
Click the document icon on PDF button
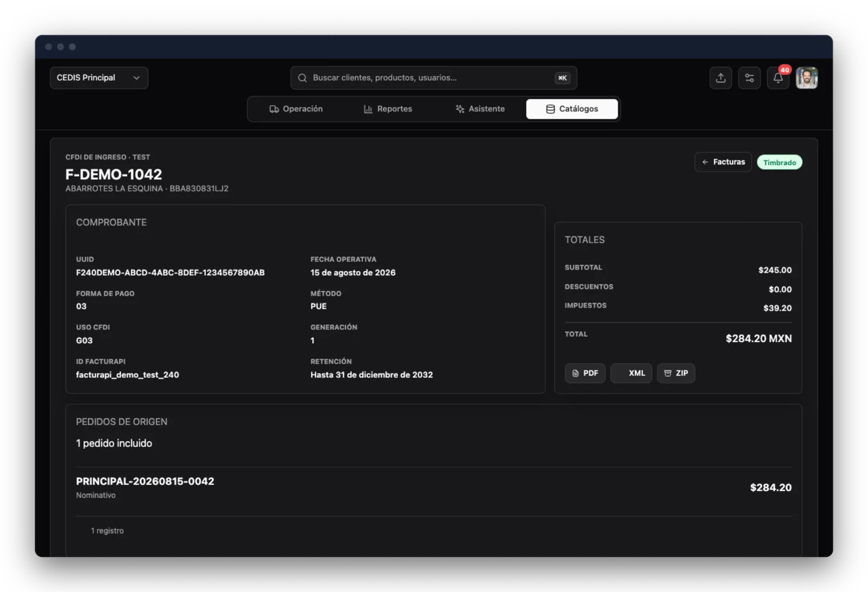tap(575, 374)
